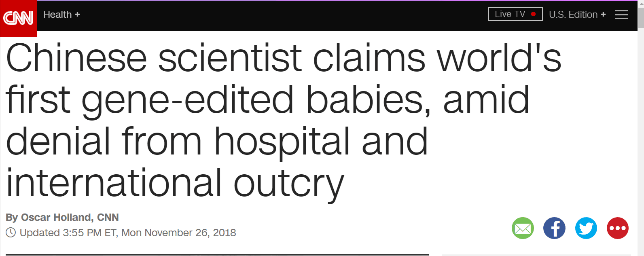Share the article on Twitter

pyautogui.click(x=586, y=228)
